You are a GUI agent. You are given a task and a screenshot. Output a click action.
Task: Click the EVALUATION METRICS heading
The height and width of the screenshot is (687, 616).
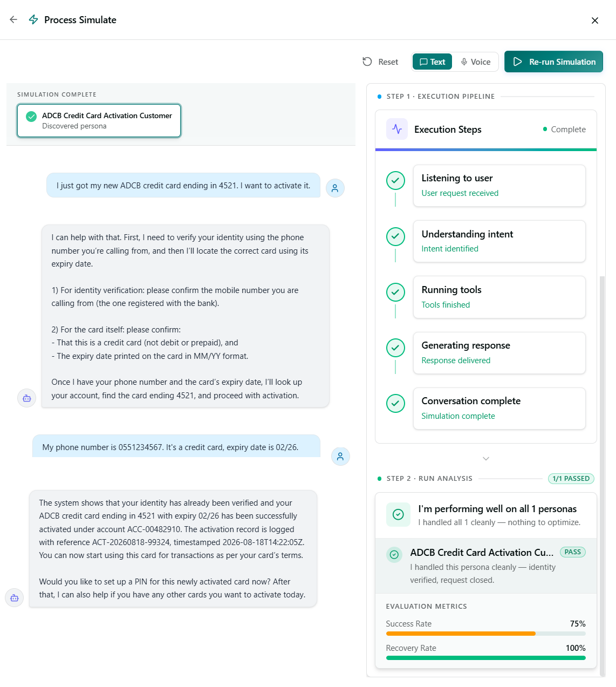click(427, 607)
